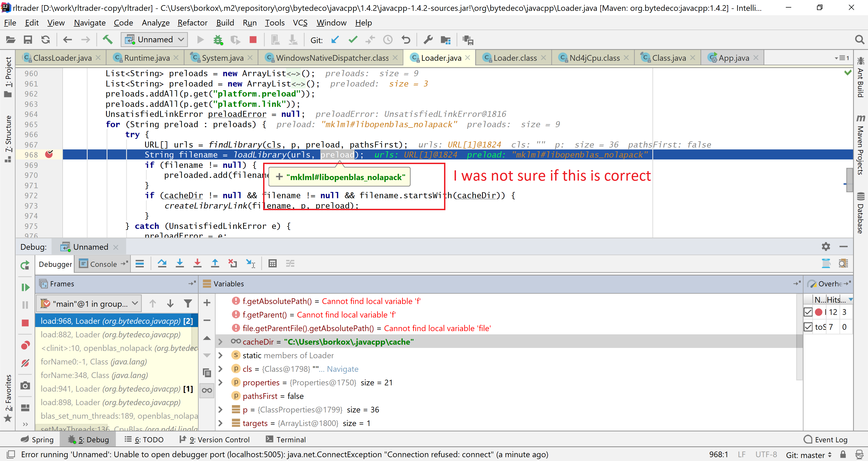Click the Git update project arrow

[335, 40]
